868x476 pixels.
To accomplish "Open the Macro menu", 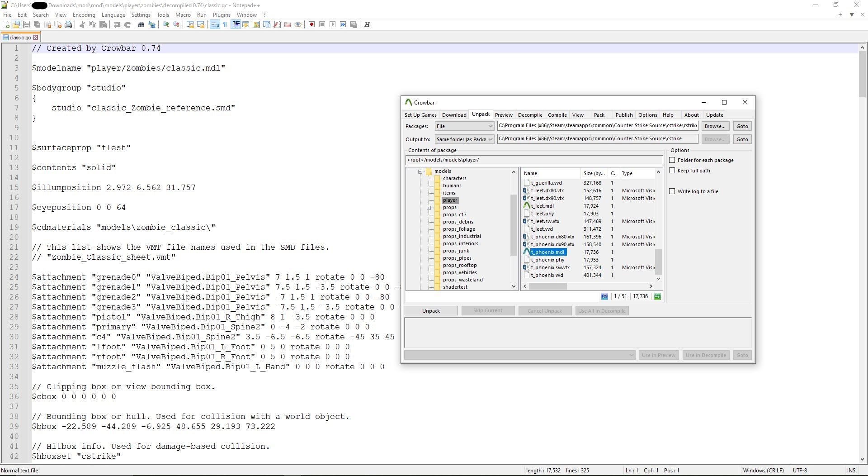I will [x=183, y=15].
